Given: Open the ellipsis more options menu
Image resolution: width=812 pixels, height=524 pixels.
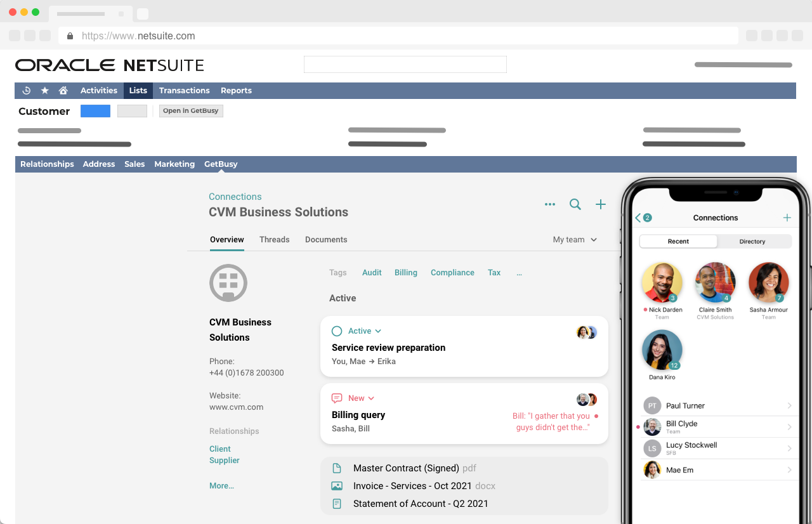Looking at the screenshot, I should (x=549, y=204).
